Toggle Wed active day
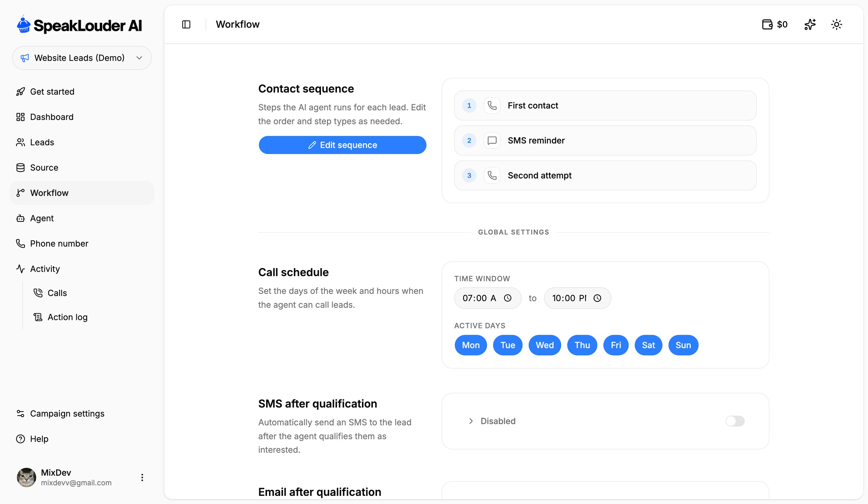Image resolution: width=868 pixels, height=504 pixels. coord(545,345)
